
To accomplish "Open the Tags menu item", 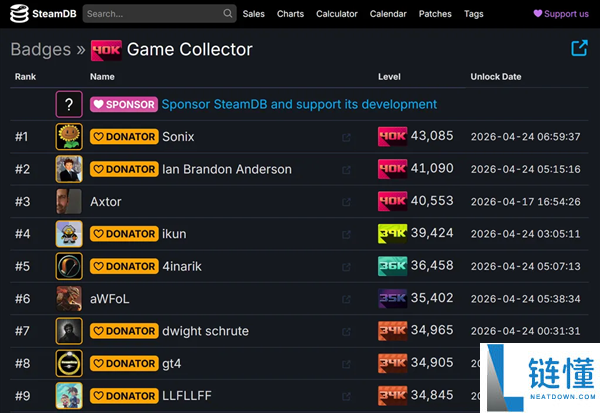I will [474, 14].
